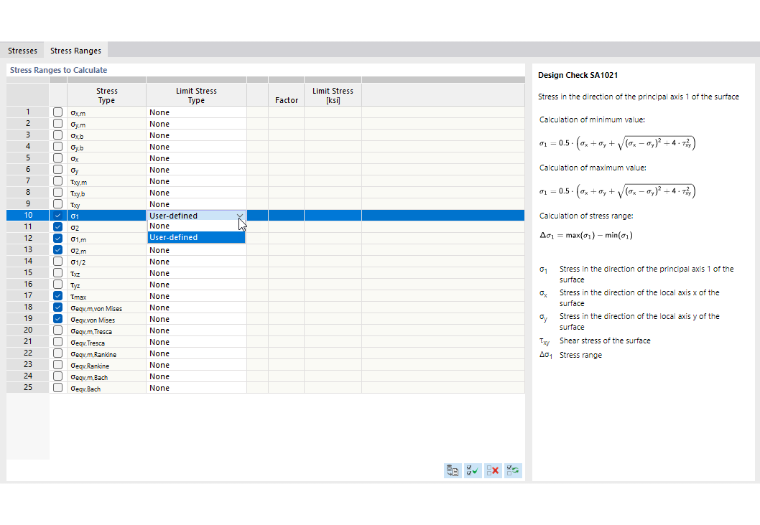The height and width of the screenshot is (525, 760).
Task: Click the σeqv,m,Tresca stress type label
Action: (91, 331)
